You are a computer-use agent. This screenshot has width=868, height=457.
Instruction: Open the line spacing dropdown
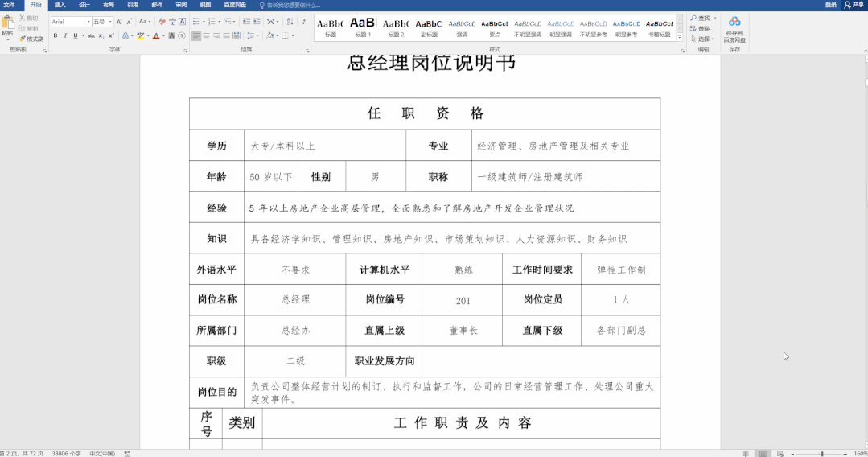click(252, 35)
